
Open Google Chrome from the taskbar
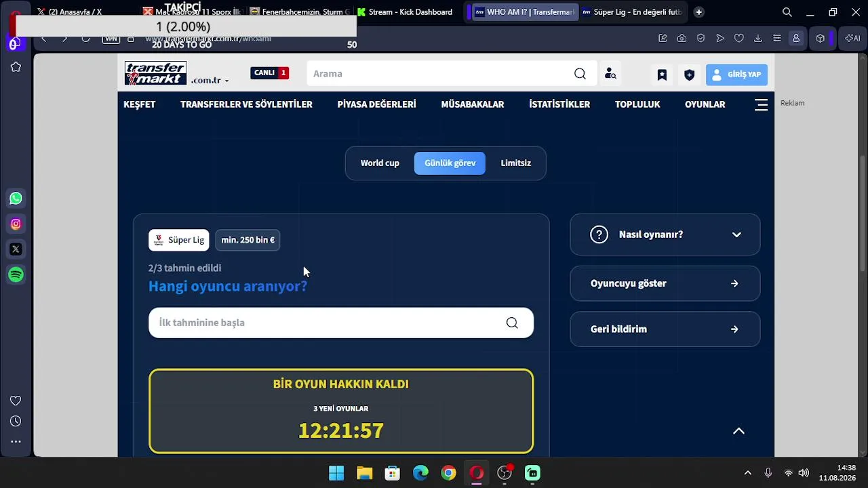tap(448, 473)
